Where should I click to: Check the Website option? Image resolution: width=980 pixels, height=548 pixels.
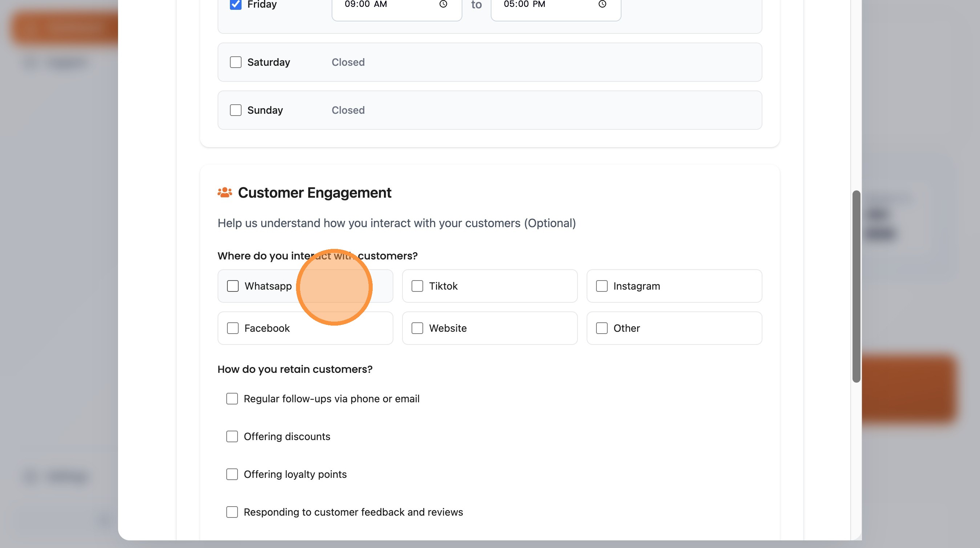point(417,328)
